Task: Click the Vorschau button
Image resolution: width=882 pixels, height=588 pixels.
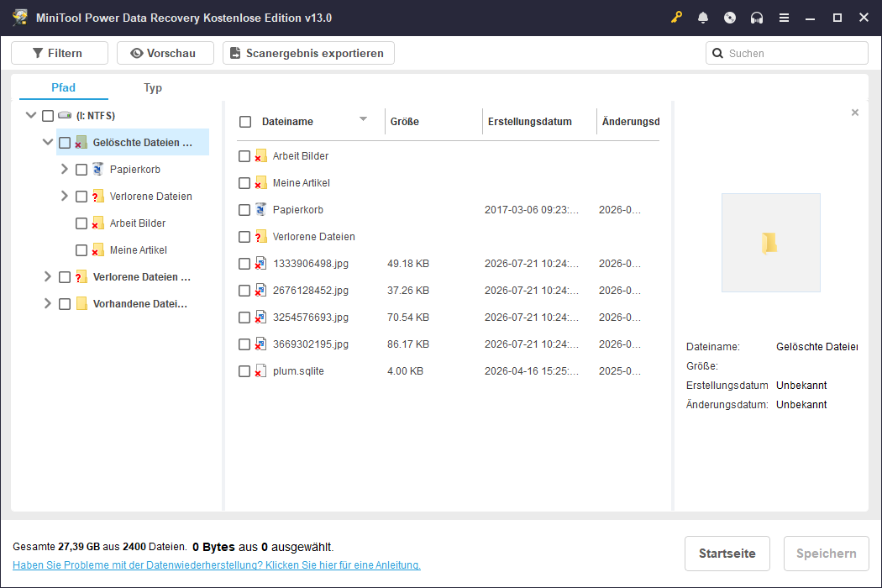Action: (x=165, y=53)
